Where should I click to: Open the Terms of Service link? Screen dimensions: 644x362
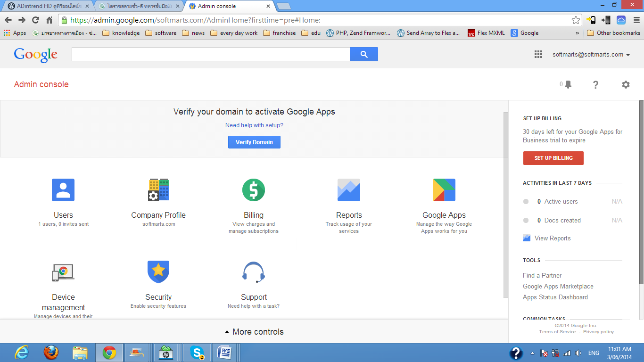[558, 332]
